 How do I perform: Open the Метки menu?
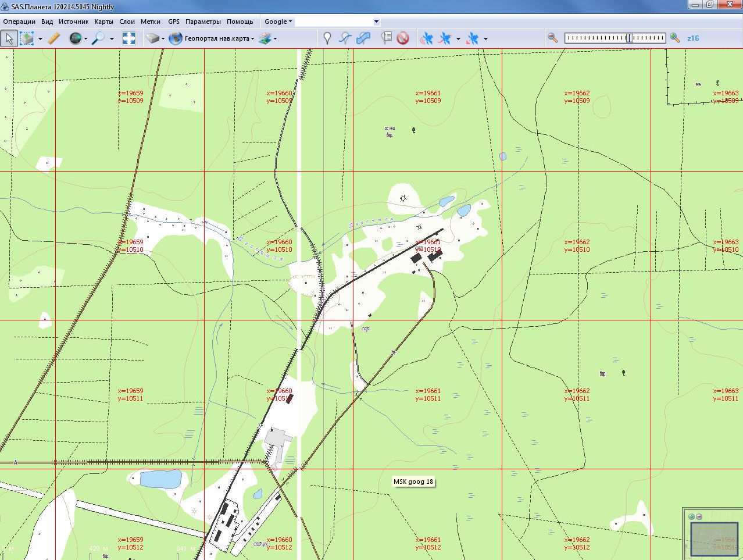pyautogui.click(x=151, y=22)
